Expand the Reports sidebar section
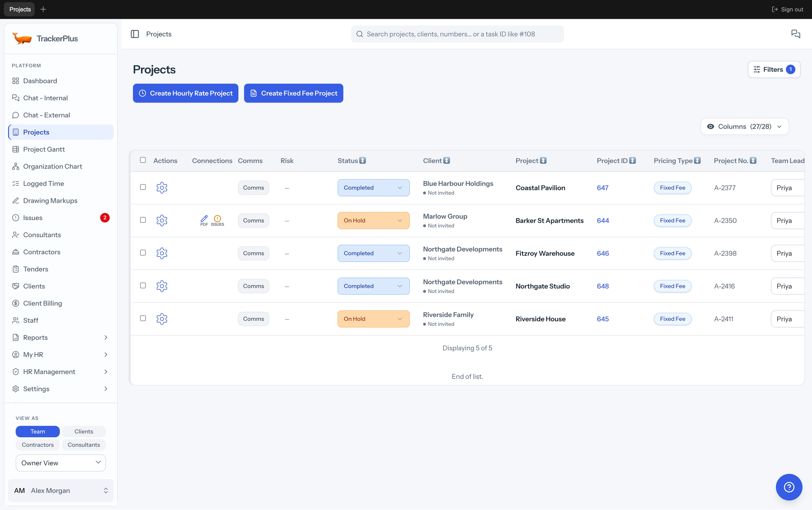Image resolution: width=812 pixels, height=510 pixels. (61, 337)
